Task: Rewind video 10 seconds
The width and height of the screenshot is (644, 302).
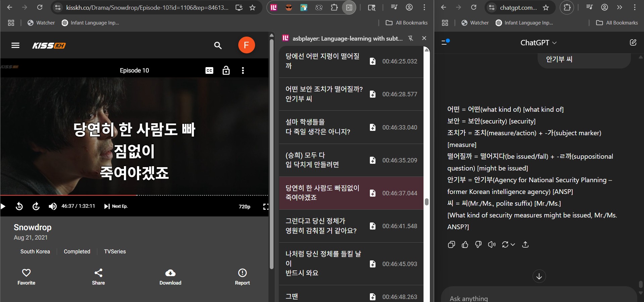Action: 19,206
